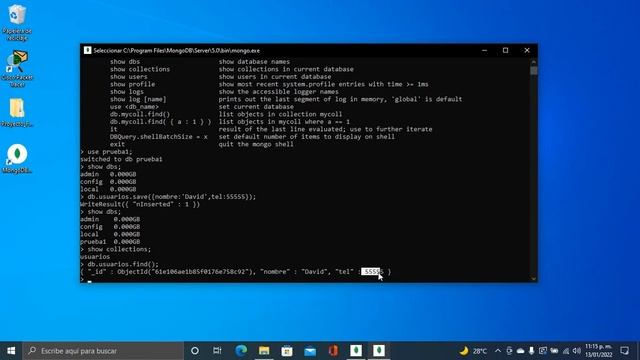640x360 pixels.
Task: Open weather widget showing 28°C
Action: (x=473, y=351)
